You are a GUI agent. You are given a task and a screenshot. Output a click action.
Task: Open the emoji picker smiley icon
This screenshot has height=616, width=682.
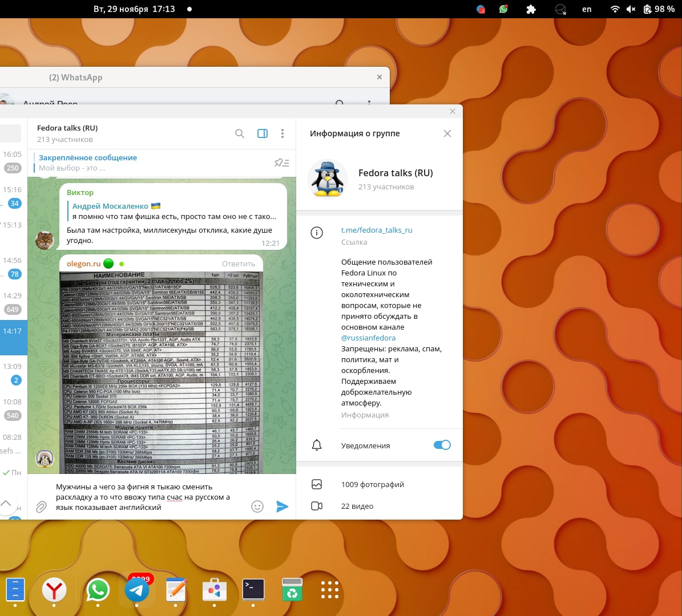[257, 506]
